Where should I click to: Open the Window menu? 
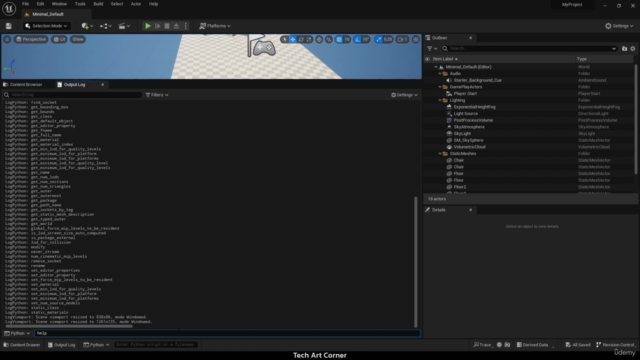(59, 4)
